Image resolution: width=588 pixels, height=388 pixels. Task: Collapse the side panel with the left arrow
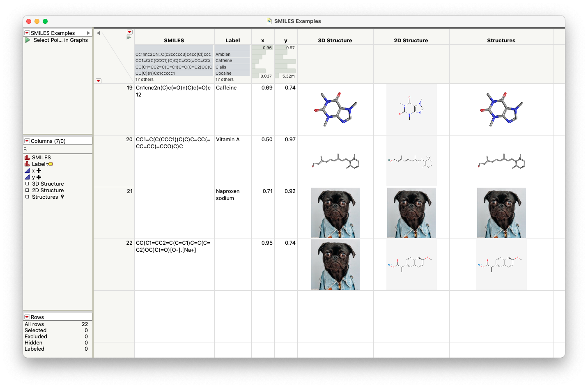coord(98,32)
